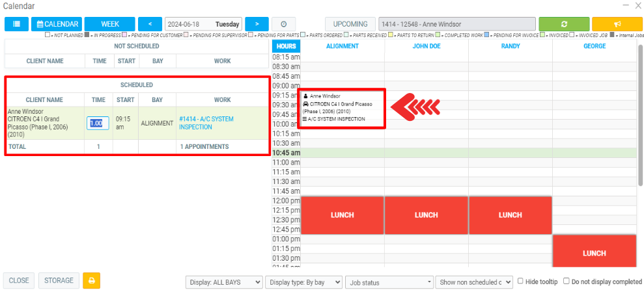Click the orange megaphone button
The width and height of the screenshot is (644, 290).
tap(617, 24)
